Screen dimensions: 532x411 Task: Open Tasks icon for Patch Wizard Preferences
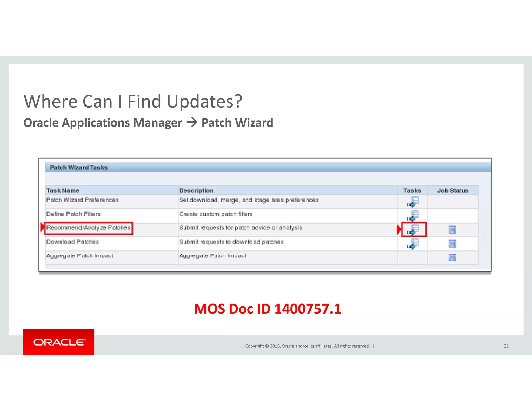coord(413,202)
